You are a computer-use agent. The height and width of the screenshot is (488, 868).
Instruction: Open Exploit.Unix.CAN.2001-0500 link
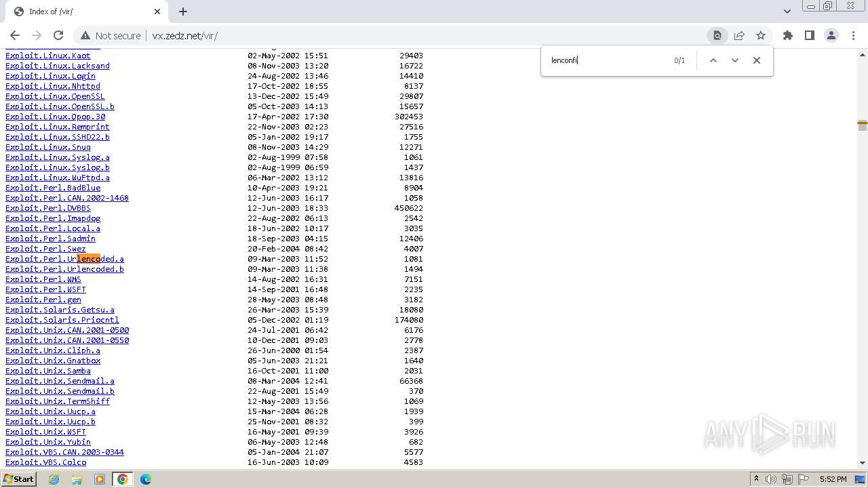point(67,330)
